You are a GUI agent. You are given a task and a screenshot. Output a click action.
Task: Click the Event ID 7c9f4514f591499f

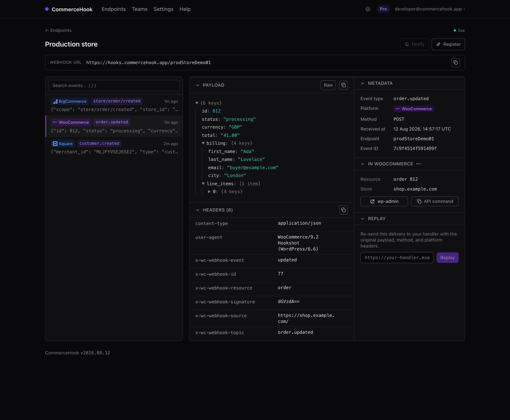pos(415,148)
